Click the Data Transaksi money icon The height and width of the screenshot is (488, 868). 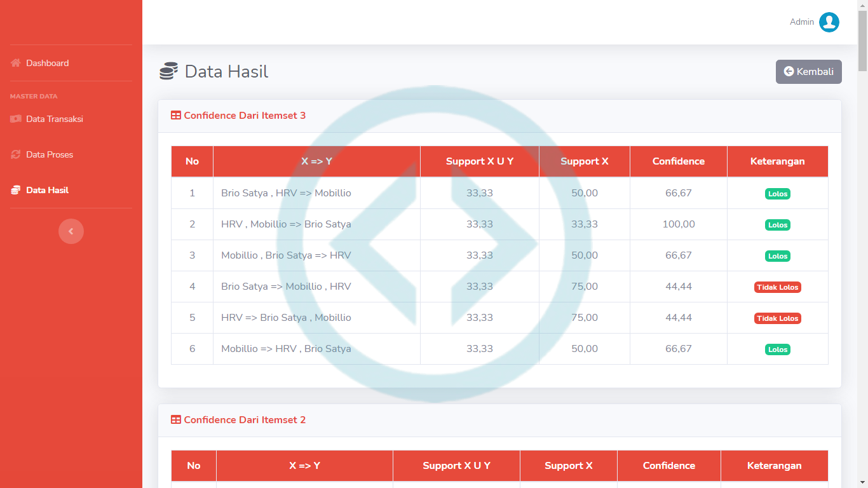tap(16, 119)
